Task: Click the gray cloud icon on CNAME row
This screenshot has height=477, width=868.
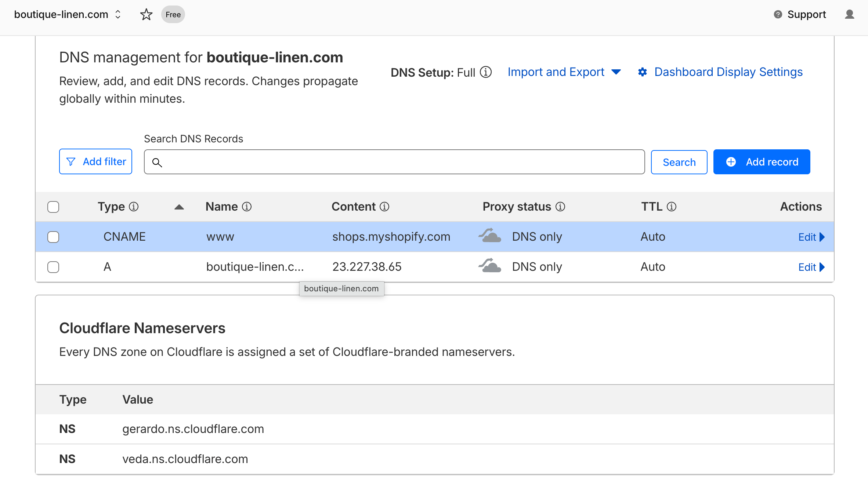Action: 490,236
